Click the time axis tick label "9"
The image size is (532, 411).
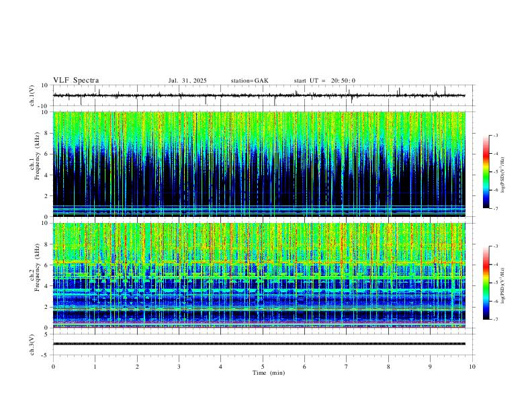coord(430,367)
